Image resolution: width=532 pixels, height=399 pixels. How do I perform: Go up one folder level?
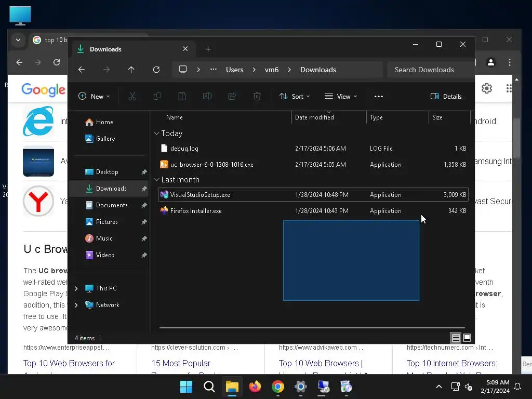pyautogui.click(x=131, y=70)
